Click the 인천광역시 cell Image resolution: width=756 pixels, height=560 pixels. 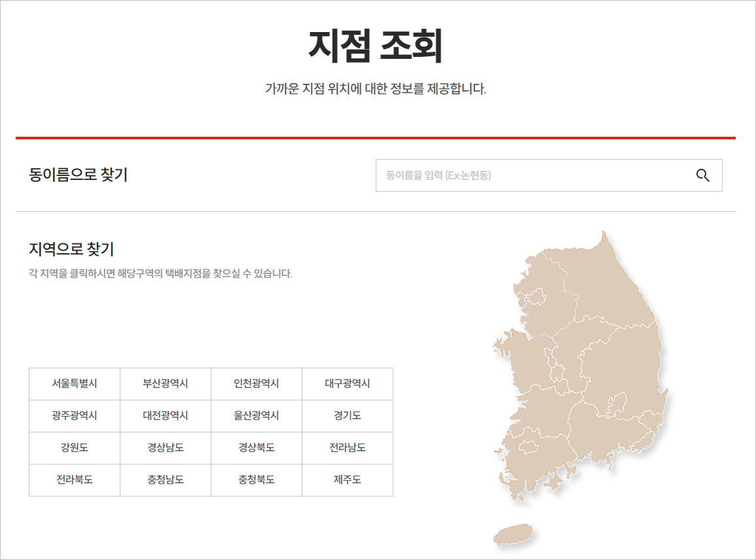256,384
